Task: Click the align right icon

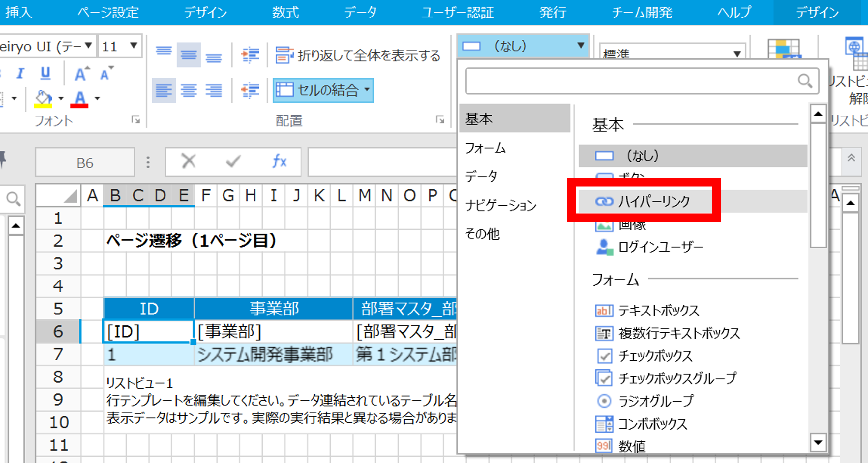Action: pyautogui.click(x=214, y=90)
